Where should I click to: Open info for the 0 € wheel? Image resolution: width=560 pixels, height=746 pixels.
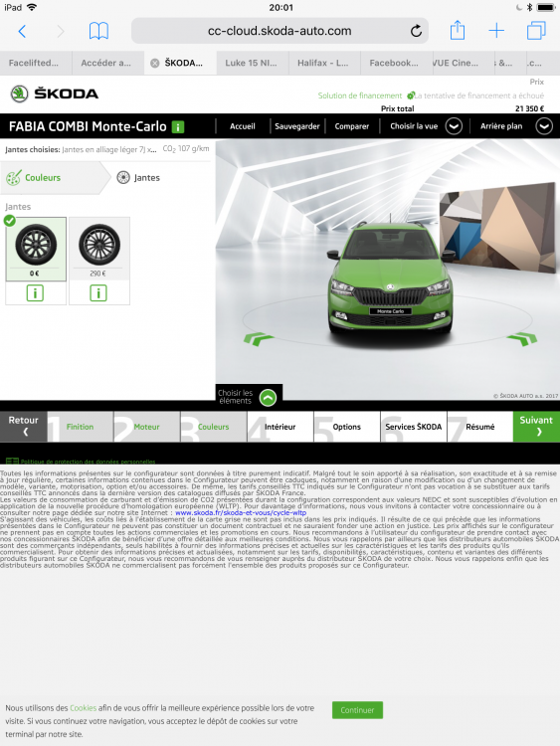[x=35, y=293]
